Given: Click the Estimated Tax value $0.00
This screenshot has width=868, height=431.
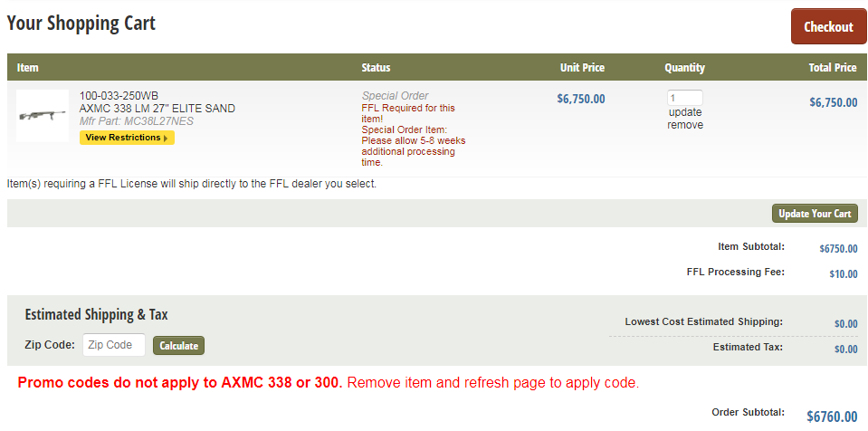Looking at the screenshot, I should (x=846, y=349).
